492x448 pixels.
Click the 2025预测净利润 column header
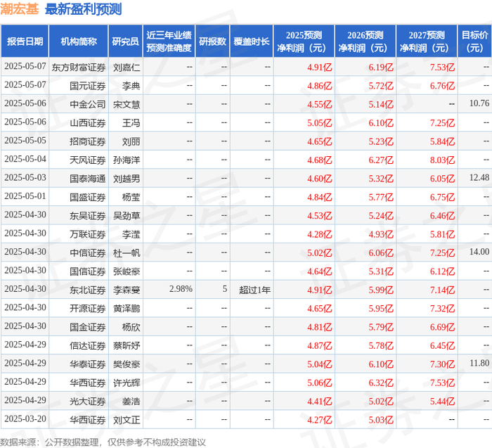pos(304,41)
